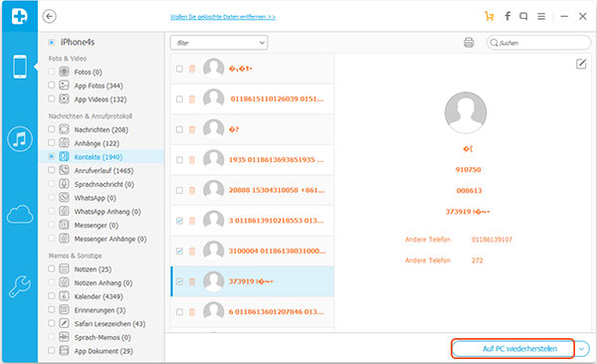This screenshot has width=597, height=364.
Task: Click the App Dokument category icon
Action: 64,350
